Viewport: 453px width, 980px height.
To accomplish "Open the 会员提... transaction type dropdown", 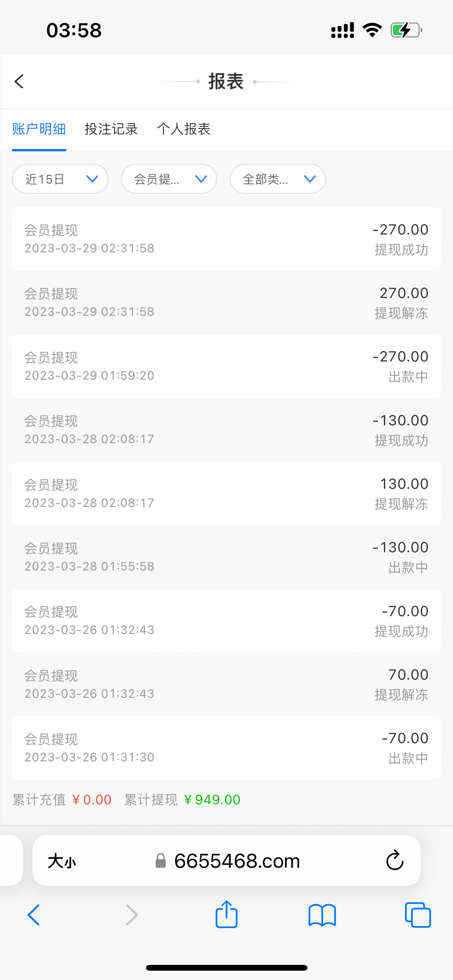I will click(x=169, y=179).
